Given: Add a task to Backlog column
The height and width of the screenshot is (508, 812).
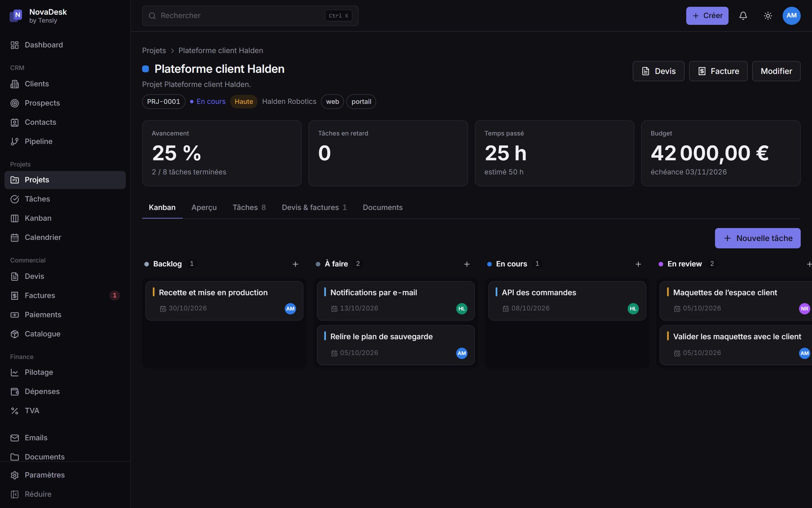Looking at the screenshot, I should 295,264.
